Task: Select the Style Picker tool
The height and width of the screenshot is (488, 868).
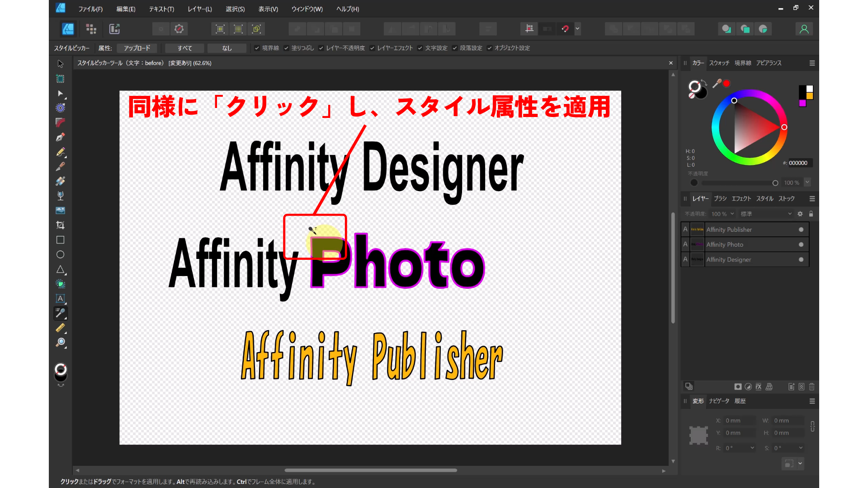Action: (x=60, y=313)
